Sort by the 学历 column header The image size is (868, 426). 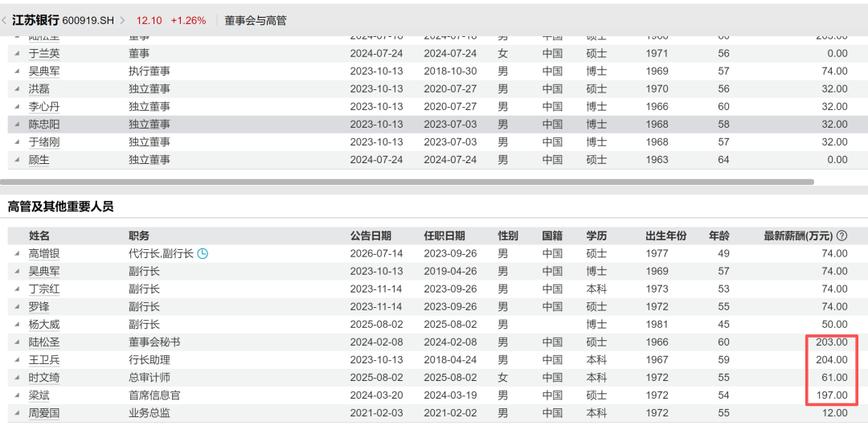(x=596, y=236)
